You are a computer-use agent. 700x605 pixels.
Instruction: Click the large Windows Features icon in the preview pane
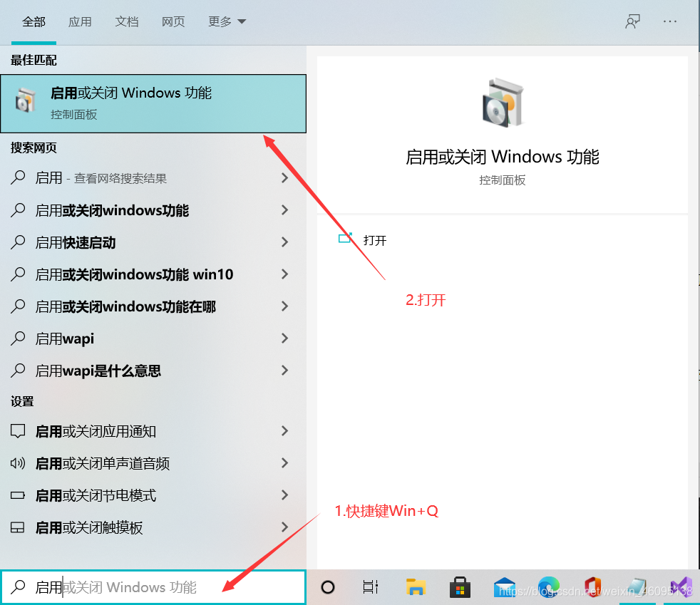pyautogui.click(x=503, y=102)
